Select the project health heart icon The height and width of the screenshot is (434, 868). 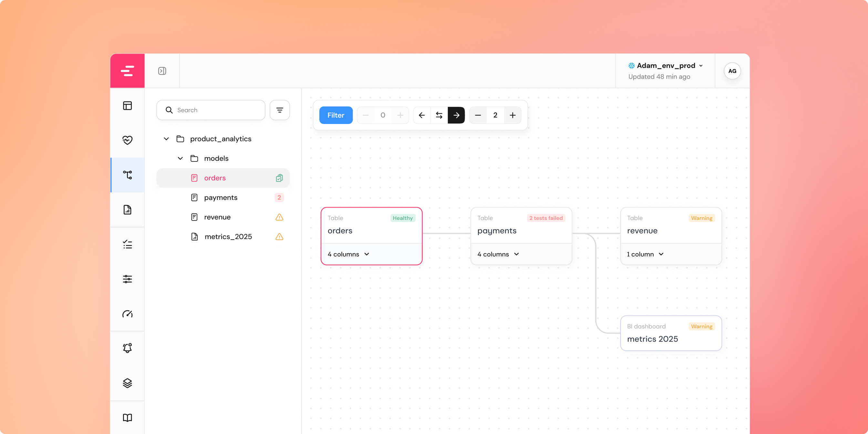(x=127, y=140)
